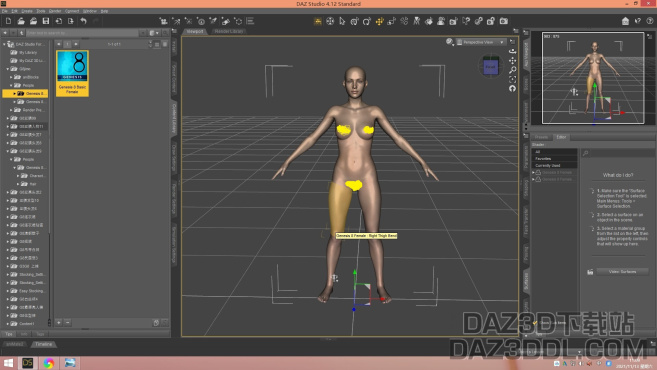Expand the Easy Stocking folder arrow
The height and width of the screenshot is (370, 657).
(8, 291)
